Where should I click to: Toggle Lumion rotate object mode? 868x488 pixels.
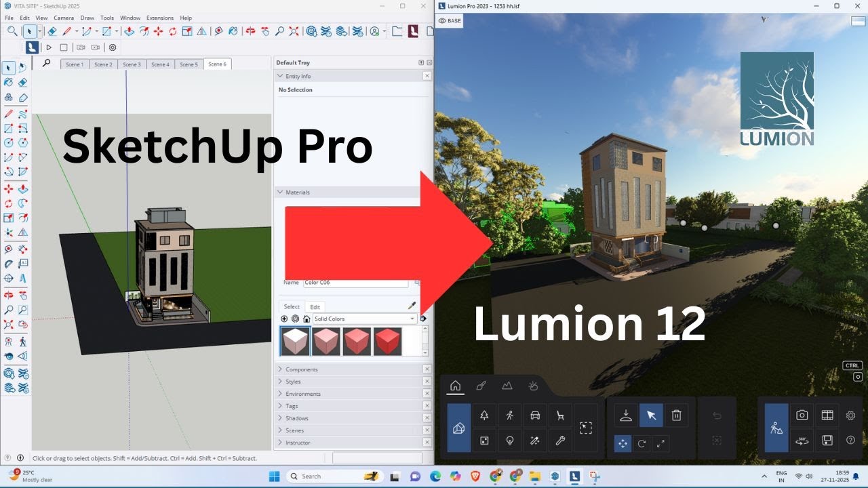click(x=642, y=444)
